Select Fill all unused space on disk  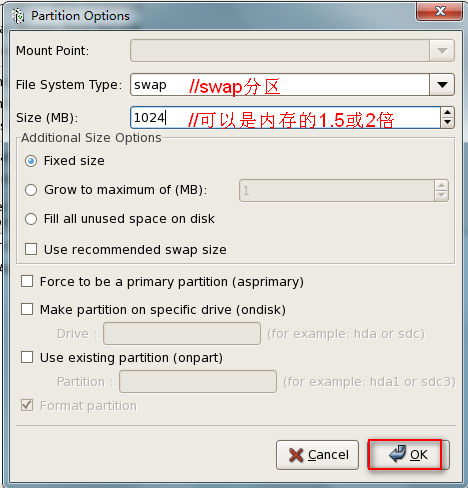31,219
